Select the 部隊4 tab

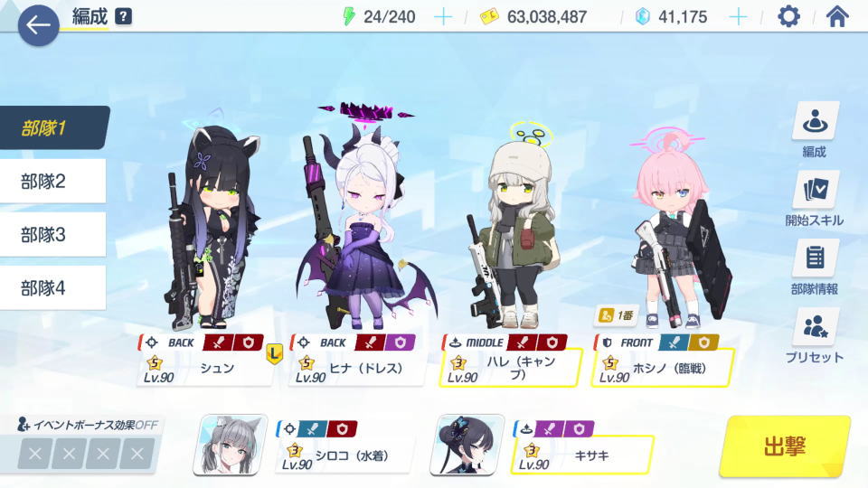pos(52,287)
